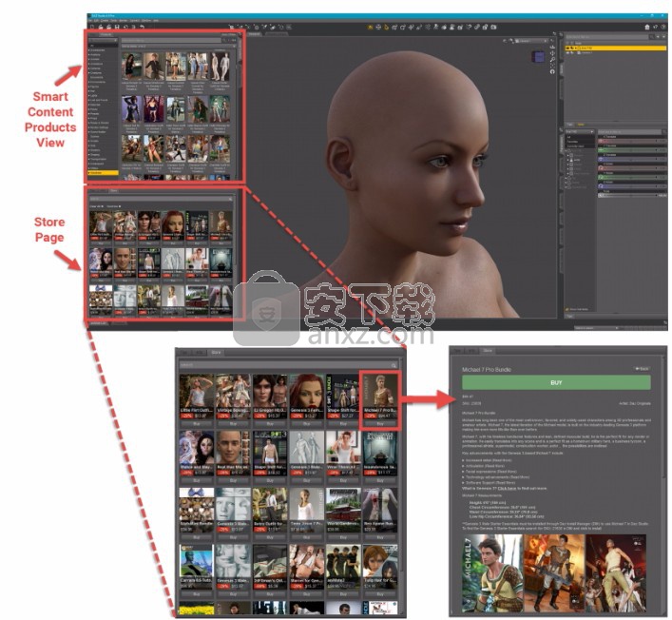Click the Smart Content search magnifier icon

(224, 40)
